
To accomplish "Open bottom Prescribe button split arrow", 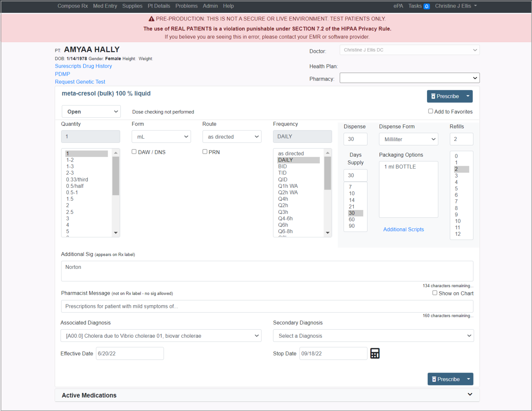I will pyautogui.click(x=468, y=379).
